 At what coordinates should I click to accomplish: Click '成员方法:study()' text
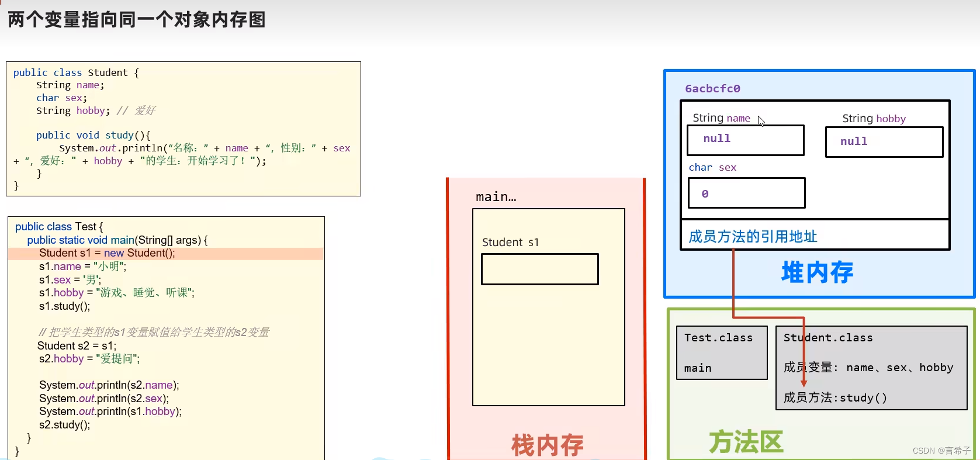pos(835,398)
